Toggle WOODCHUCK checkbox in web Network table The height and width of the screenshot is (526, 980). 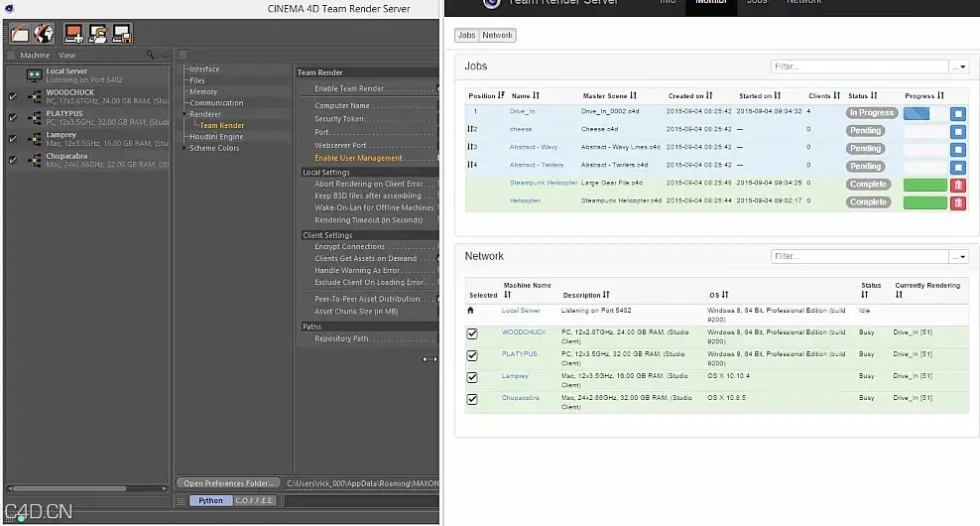coord(472,334)
